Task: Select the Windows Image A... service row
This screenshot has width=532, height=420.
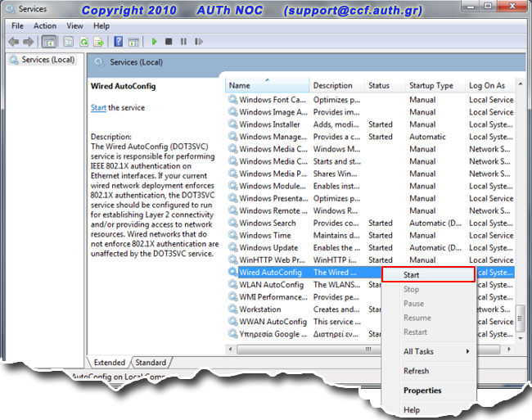Action: pos(370,112)
